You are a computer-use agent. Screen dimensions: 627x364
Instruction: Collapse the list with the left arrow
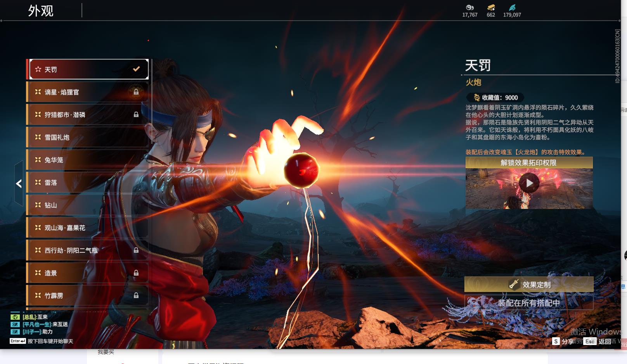pos(19,184)
